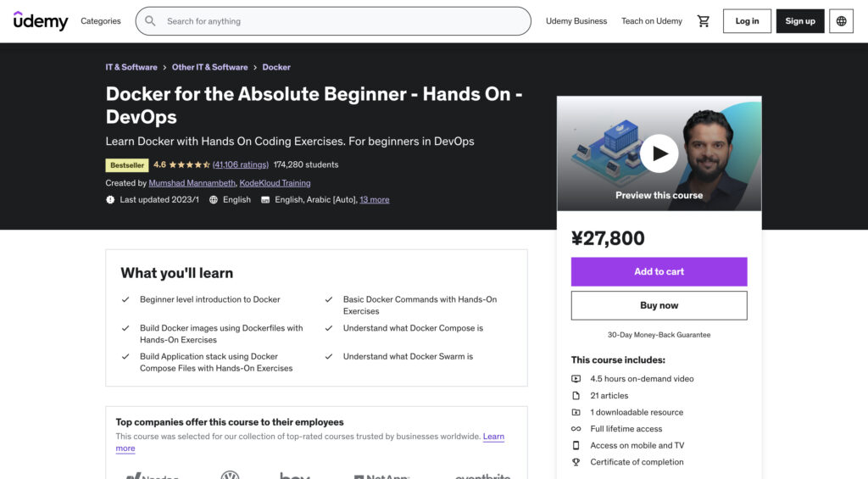Click the closed captions icon

[265, 200]
